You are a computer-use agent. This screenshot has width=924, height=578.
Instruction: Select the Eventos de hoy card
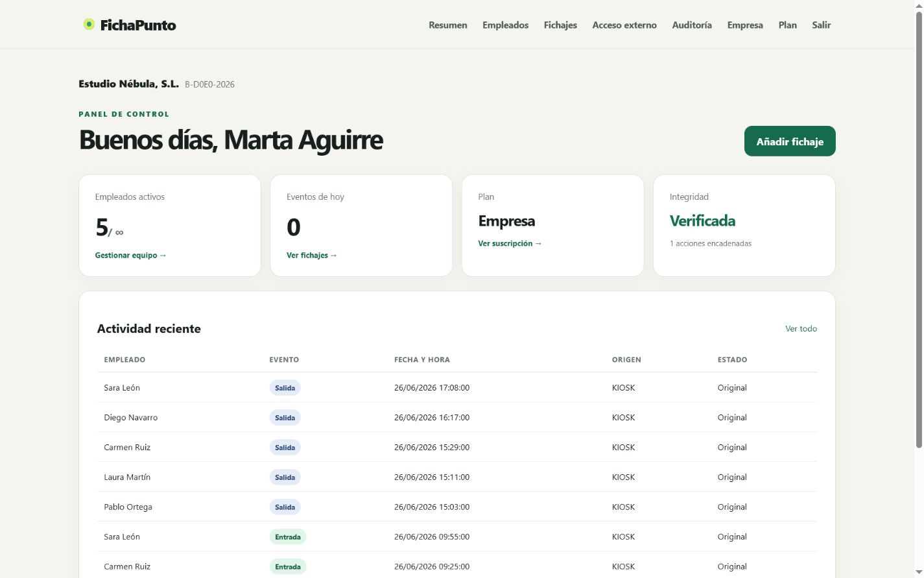(361, 226)
